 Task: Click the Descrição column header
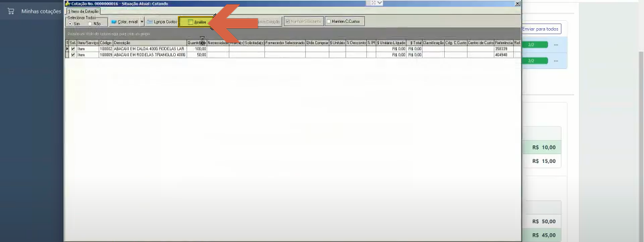[150, 43]
